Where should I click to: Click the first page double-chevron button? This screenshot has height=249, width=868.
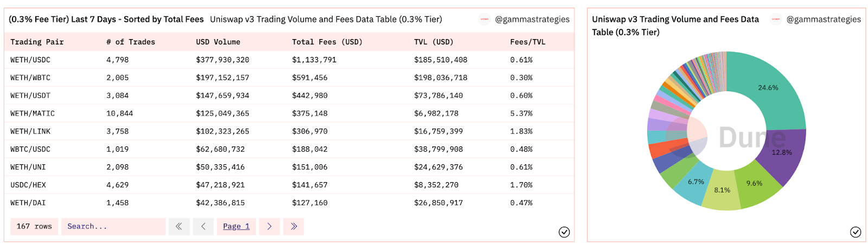[178, 226]
